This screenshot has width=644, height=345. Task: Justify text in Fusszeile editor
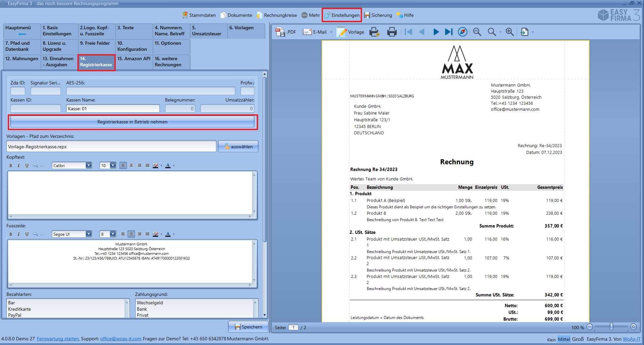click(147, 234)
